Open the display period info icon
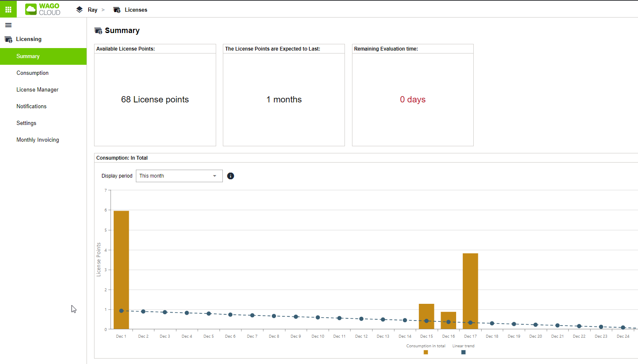The width and height of the screenshot is (638, 364). point(230,176)
